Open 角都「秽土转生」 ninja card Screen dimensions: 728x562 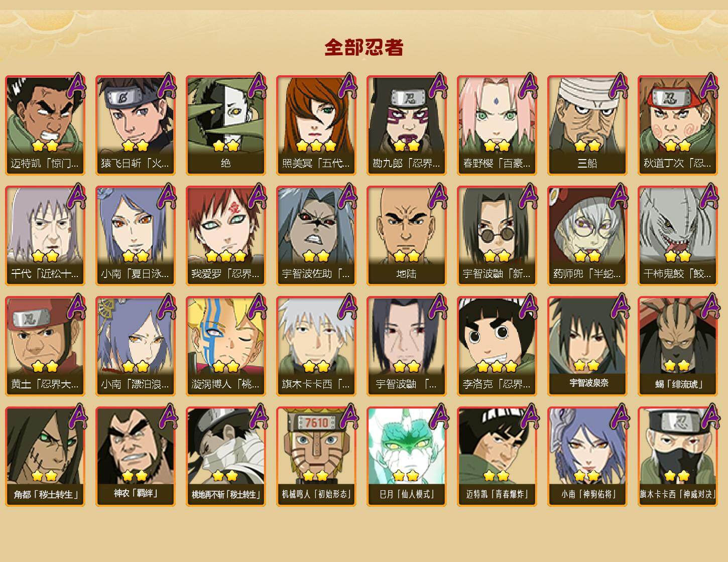[45, 457]
